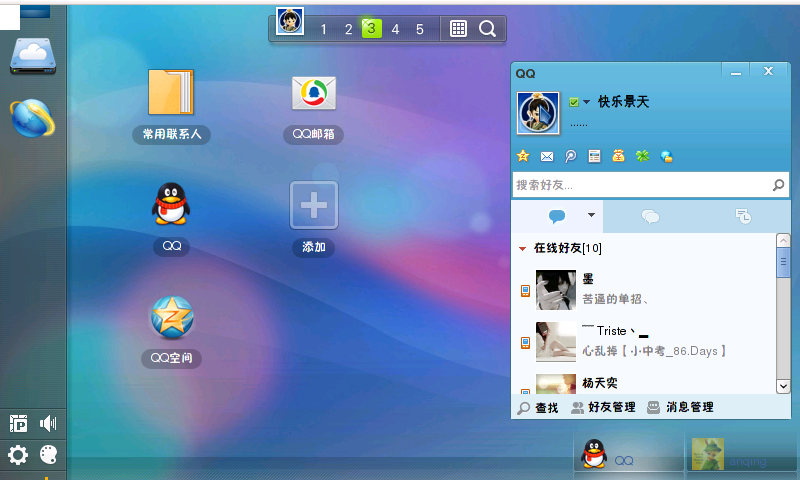This screenshot has height=480, width=800.
Task: Open the cloud disk icon in the sidebar
Action: 33,55
